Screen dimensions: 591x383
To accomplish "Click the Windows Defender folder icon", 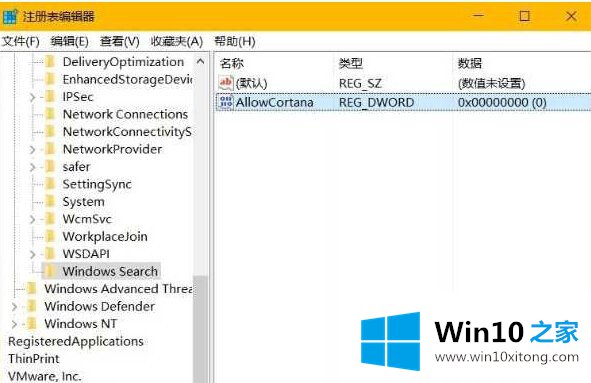I will (x=32, y=306).
